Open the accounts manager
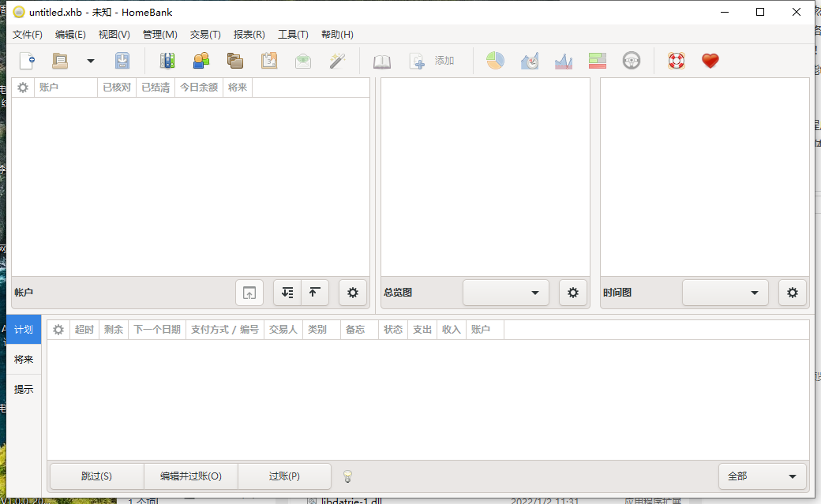This screenshot has width=821, height=504. (x=167, y=60)
